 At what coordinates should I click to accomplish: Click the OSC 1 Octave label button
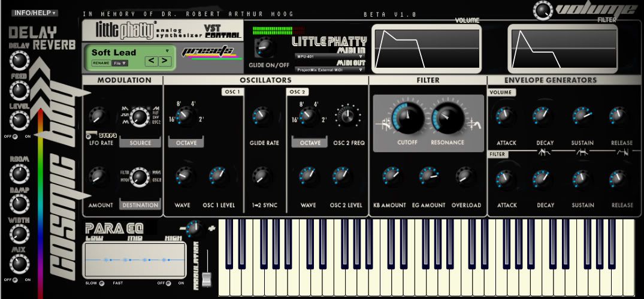[x=186, y=143]
